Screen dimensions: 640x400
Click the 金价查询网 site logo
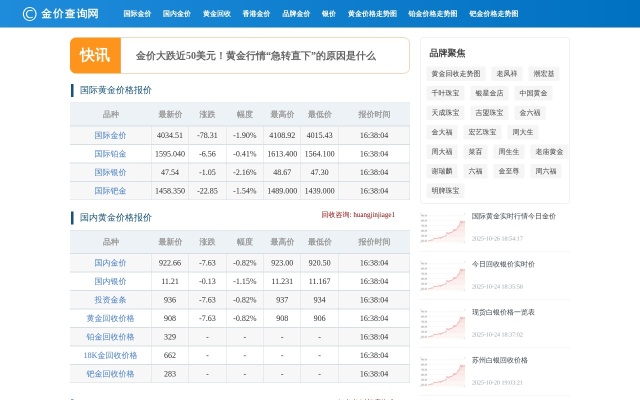(60, 13)
